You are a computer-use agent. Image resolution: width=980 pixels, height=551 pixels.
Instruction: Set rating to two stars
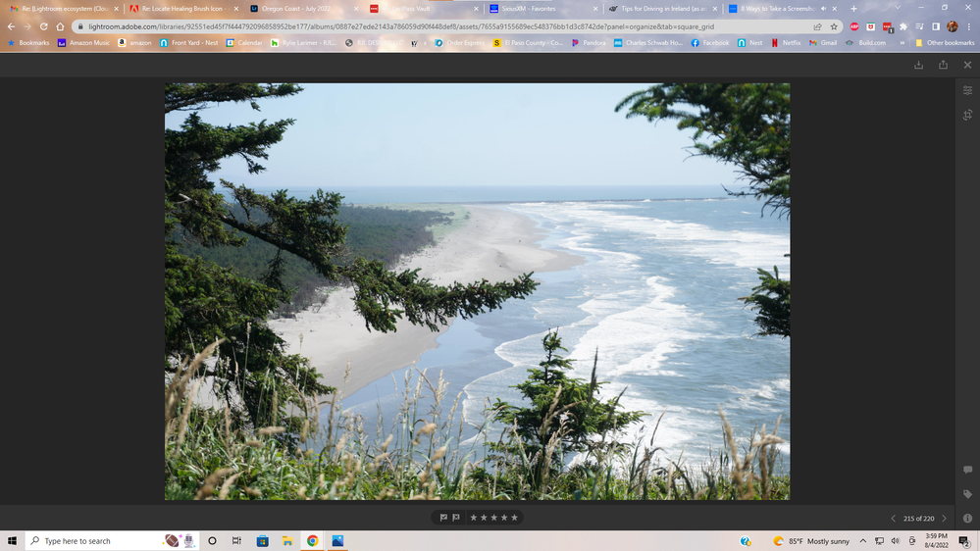pyautogui.click(x=484, y=518)
